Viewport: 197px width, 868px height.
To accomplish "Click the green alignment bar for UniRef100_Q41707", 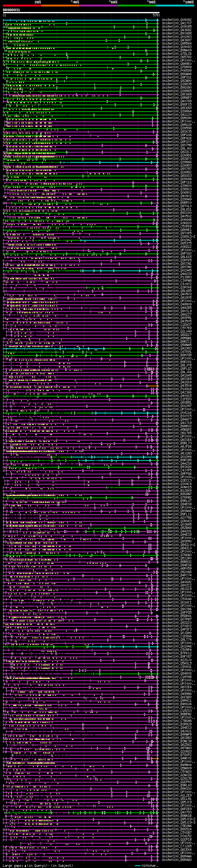I will pos(81,23).
